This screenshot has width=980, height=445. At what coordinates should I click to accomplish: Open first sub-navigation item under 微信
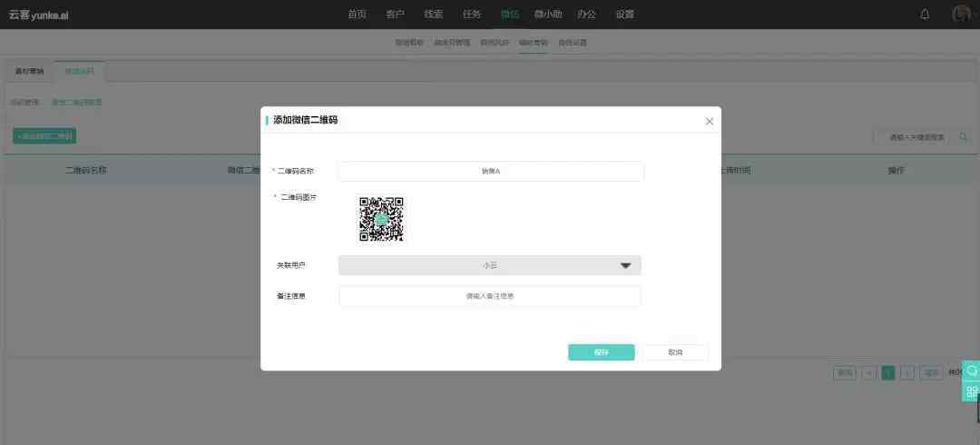coord(409,43)
